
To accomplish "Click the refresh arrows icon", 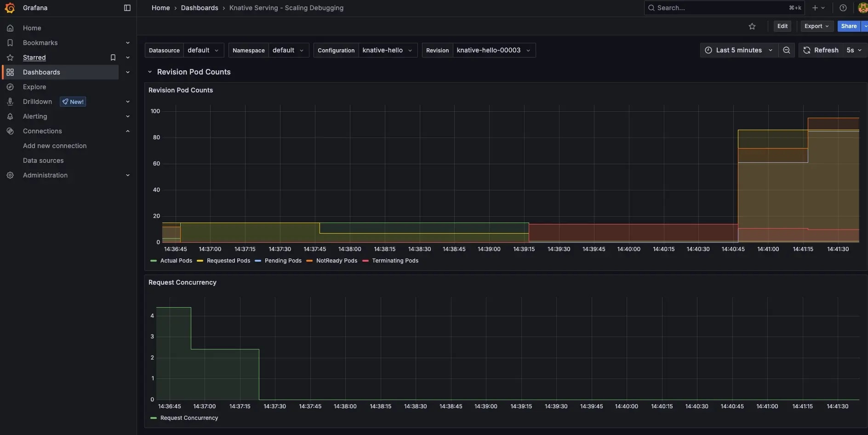I will 807,50.
